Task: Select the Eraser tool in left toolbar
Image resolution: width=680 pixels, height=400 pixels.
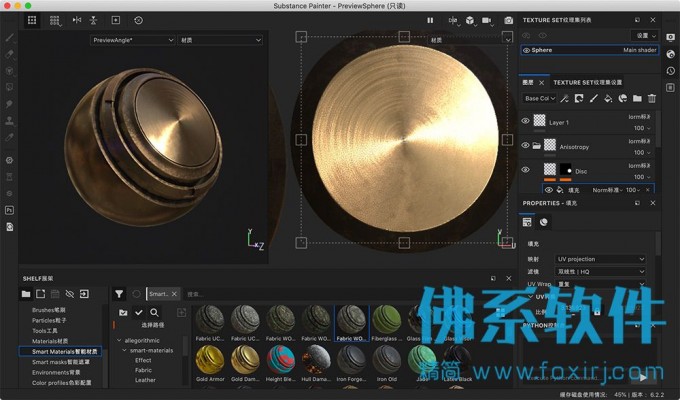Action: [x=10, y=54]
